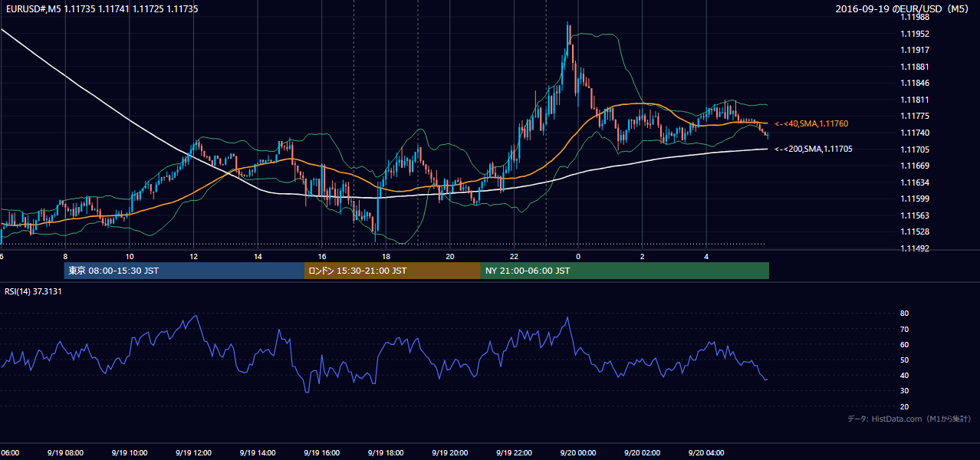This screenshot has width=980, height=460.
Task: Click price axis label 1.11563
Action: click(914, 215)
